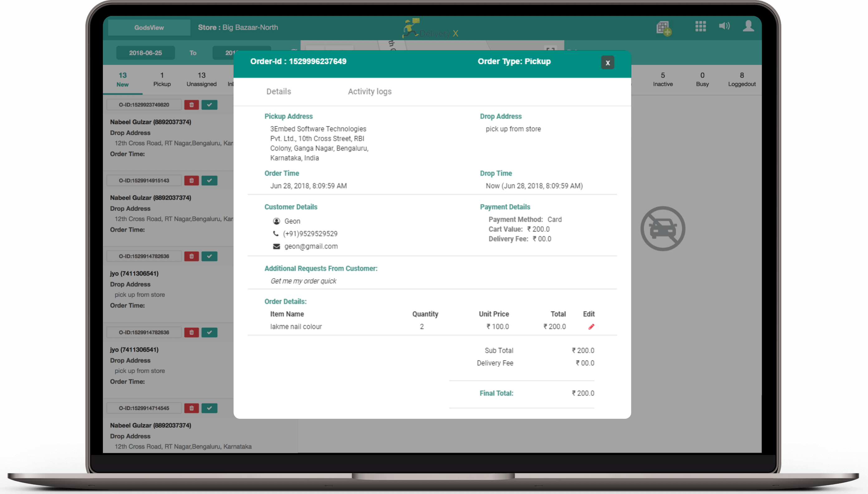Toggle the sound speaker icon
The height and width of the screenshot is (494, 868).
(724, 26)
